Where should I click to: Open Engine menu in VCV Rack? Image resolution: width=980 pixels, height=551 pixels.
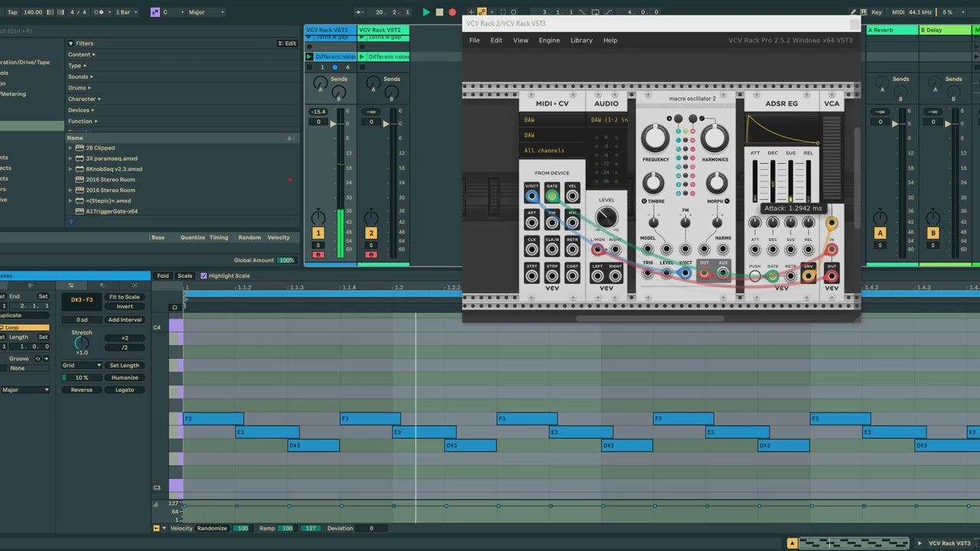pos(549,41)
